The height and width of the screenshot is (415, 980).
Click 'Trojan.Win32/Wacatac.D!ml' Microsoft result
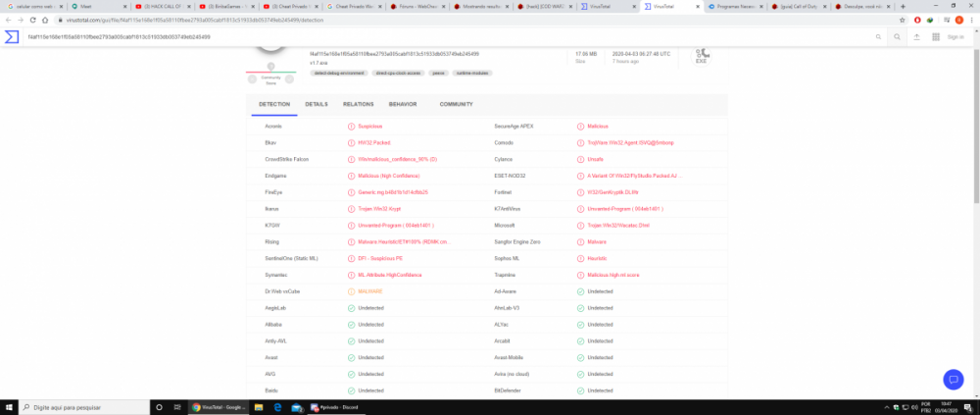[618, 226]
